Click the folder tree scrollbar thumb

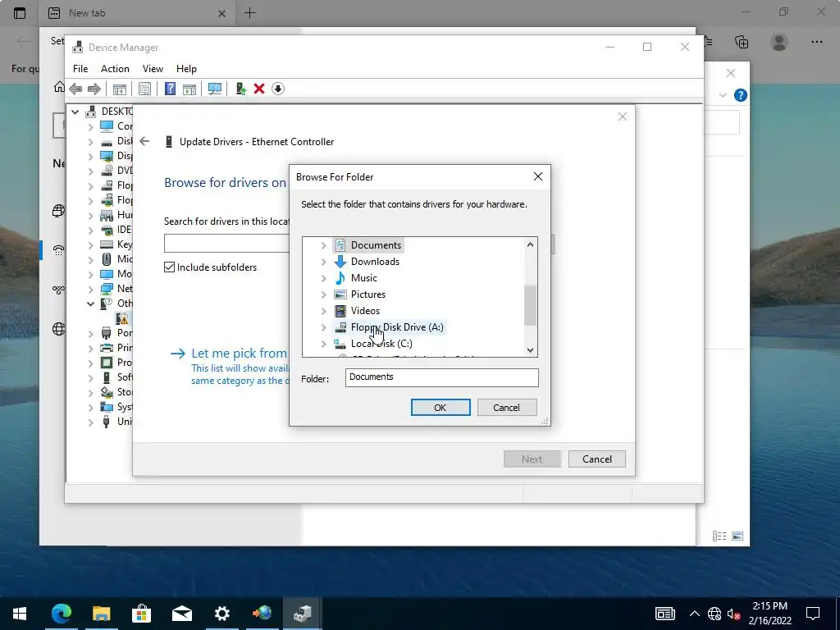530,305
